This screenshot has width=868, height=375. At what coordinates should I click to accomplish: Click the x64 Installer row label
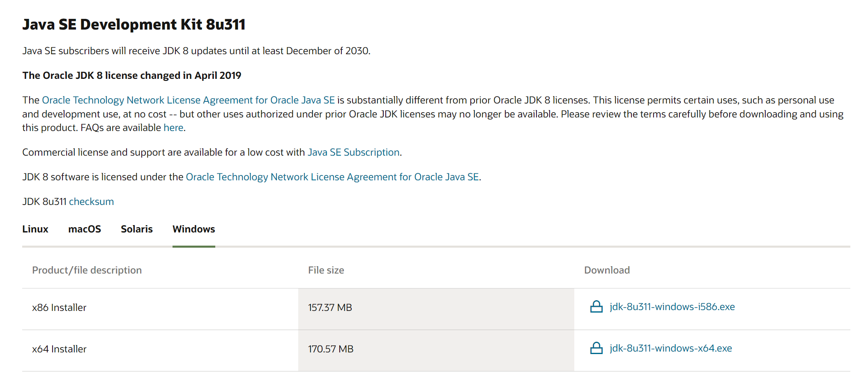59,349
